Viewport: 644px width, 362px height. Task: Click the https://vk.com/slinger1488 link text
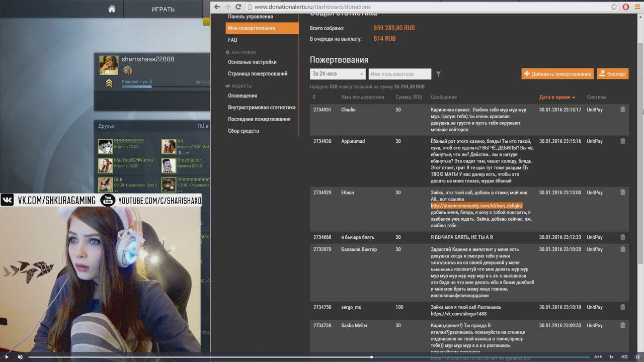coord(458,314)
